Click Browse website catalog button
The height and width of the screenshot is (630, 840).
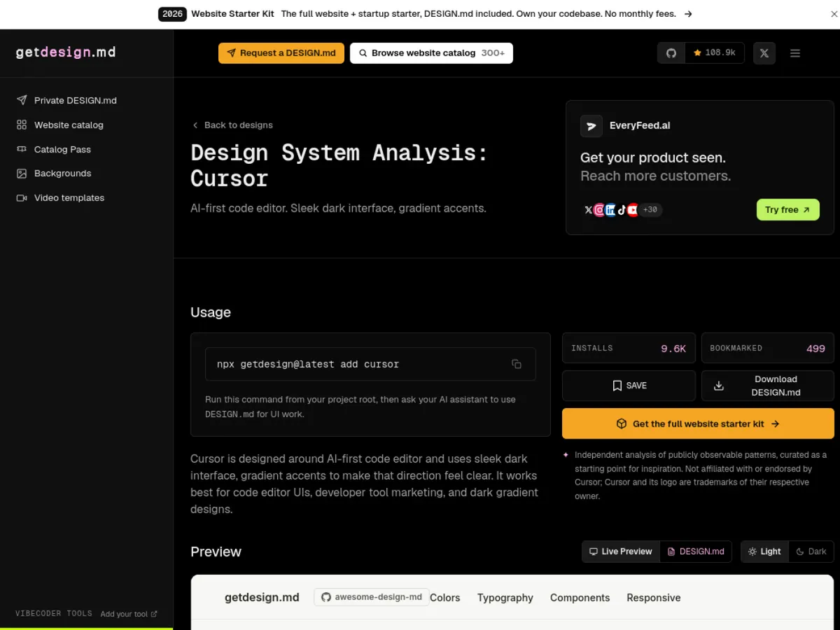431,53
